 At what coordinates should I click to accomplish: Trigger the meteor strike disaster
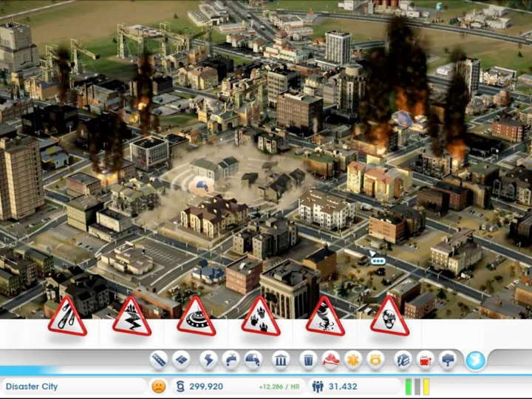click(67, 316)
